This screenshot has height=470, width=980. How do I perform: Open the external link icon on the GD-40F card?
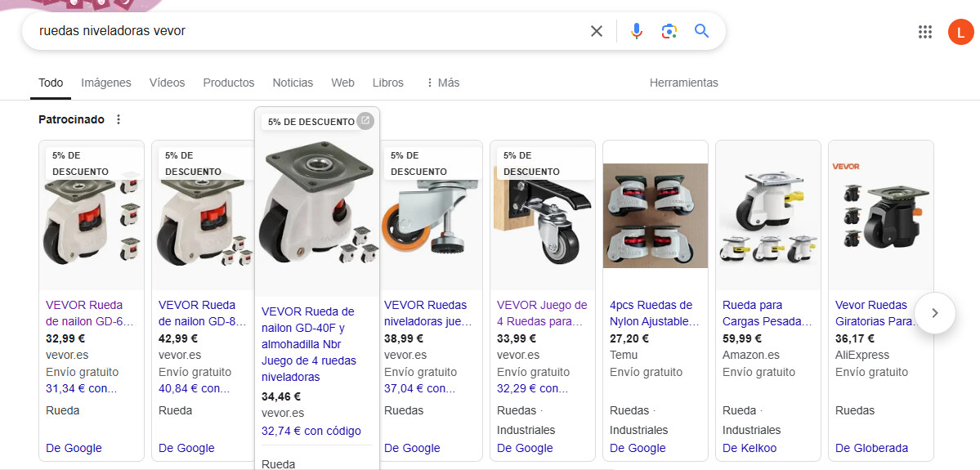click(x=365, y=121)
